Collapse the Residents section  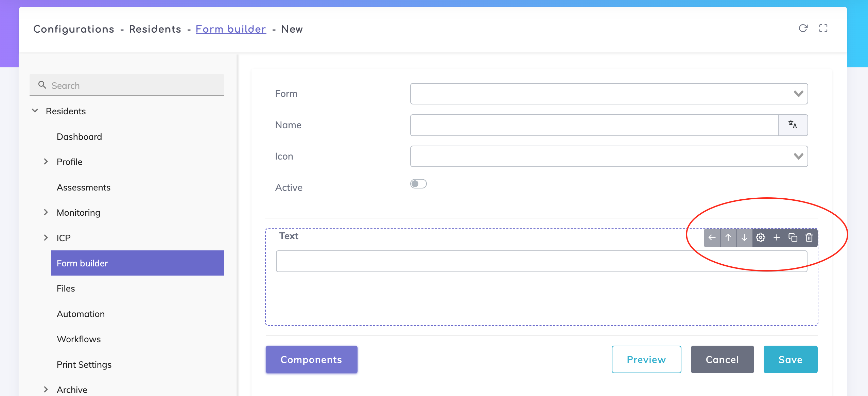pyautogui.click(x=35, y=111)
